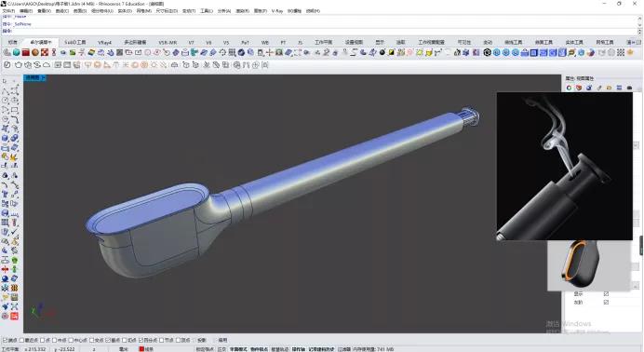Click the red square icon in the top toolbar
The image size is (644, 352).
point(25,52)
